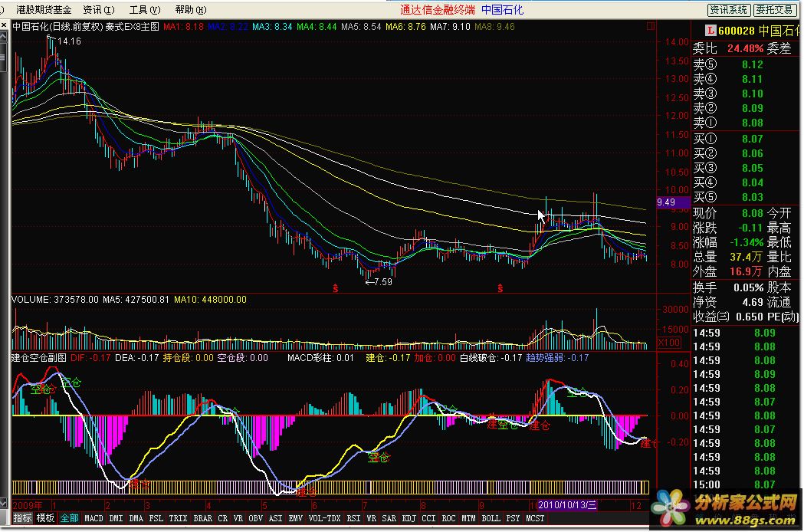The height and width of the screenshot is (532, 804).
Task: Click the red square icon on chart top-right
Action: (x=651, y=25)
